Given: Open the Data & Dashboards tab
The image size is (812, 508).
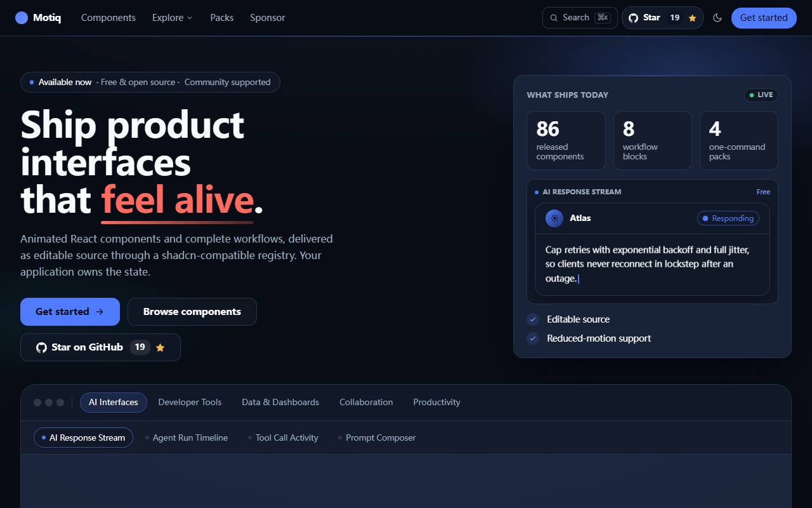Looking at the screenshot, I should pyautogui.click(x=280, y=403).
